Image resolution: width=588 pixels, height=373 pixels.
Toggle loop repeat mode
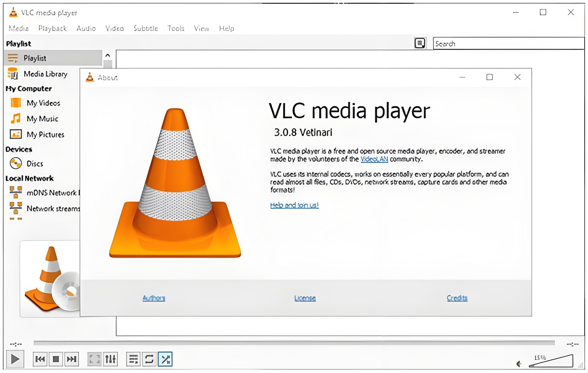tap(149, 359)
